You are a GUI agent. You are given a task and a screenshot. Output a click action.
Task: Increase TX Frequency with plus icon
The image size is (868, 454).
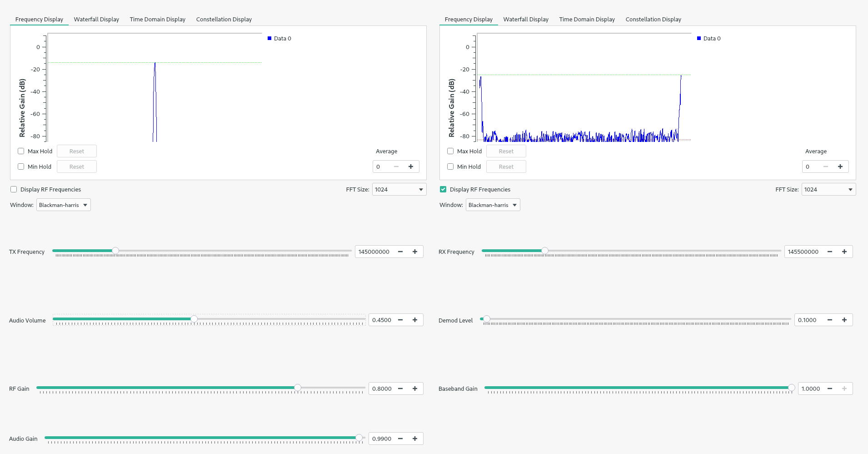(415, 252)
